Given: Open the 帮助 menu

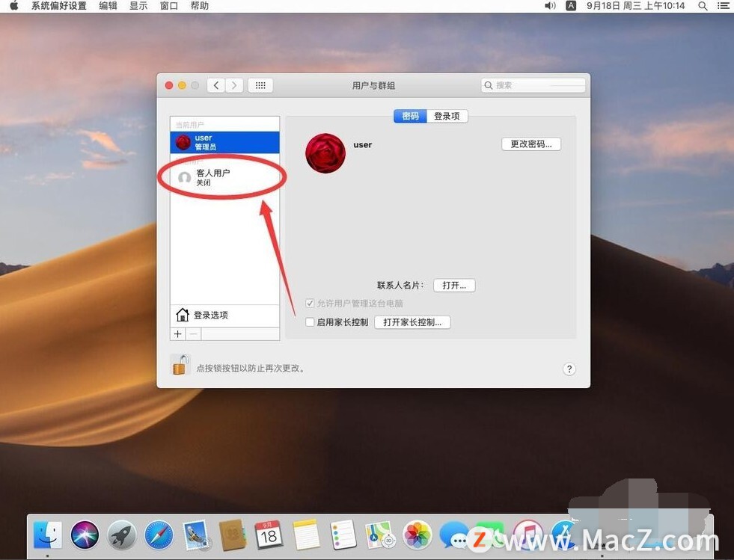Looking at the screenshot, I should 200,6.
